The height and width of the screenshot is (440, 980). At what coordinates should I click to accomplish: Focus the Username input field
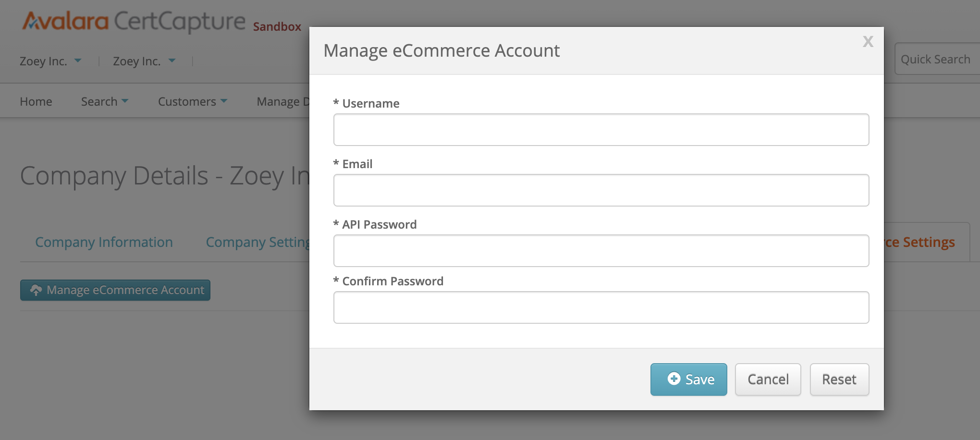coord(601,130)
